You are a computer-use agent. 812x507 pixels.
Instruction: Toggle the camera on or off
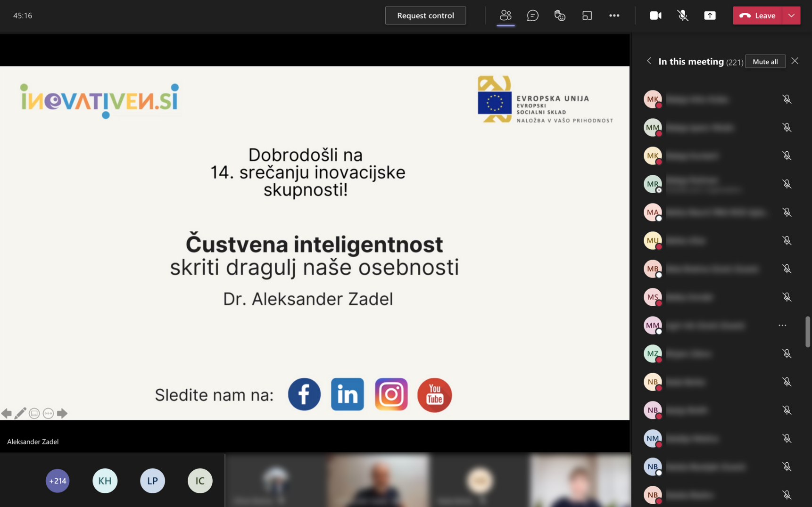coord(655,16)
